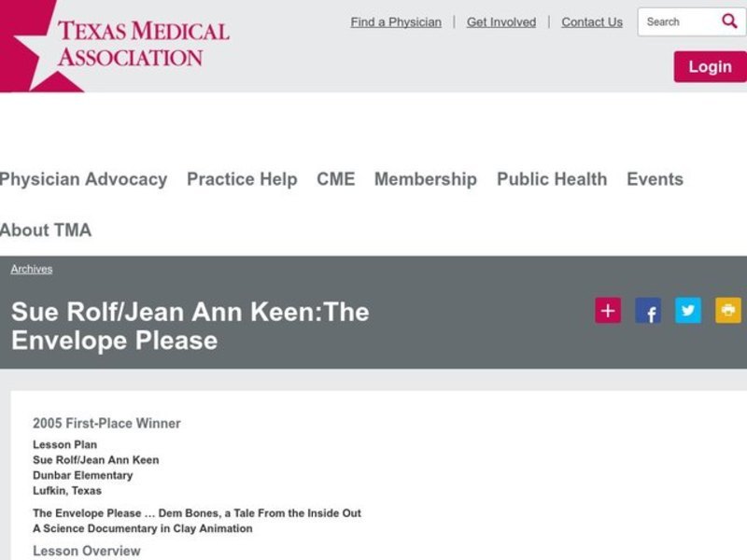Open the plus share icon

pyautogui.click(x=608, y=311)
